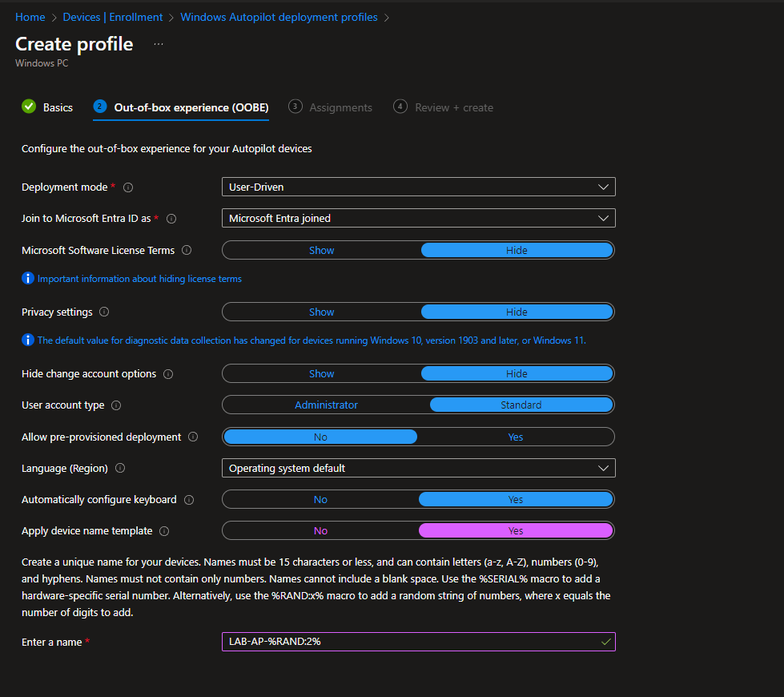Click the green checkmark Basics step icon
The width and height of the screenshot is (784, 697).
(29, 106)
